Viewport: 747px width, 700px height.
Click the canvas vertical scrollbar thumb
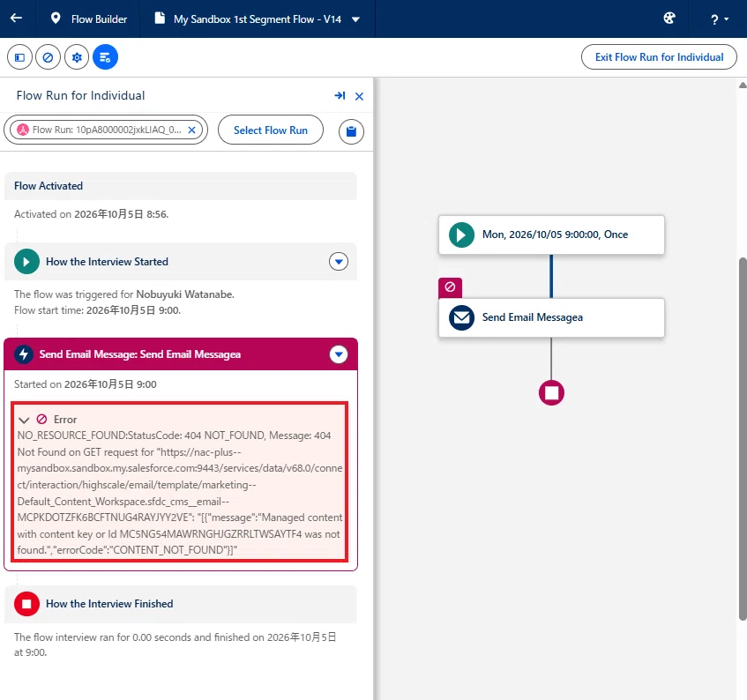[743, 438]
